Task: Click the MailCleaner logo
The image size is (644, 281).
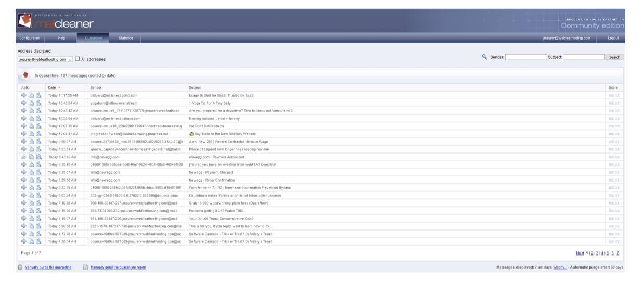Action: 56,21
